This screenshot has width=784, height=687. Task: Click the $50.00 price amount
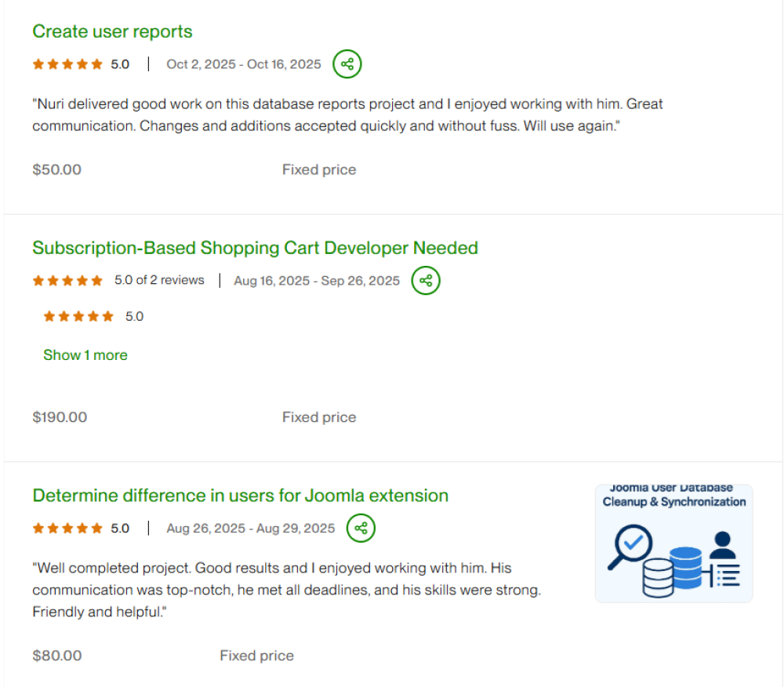[x=56, y=169]
